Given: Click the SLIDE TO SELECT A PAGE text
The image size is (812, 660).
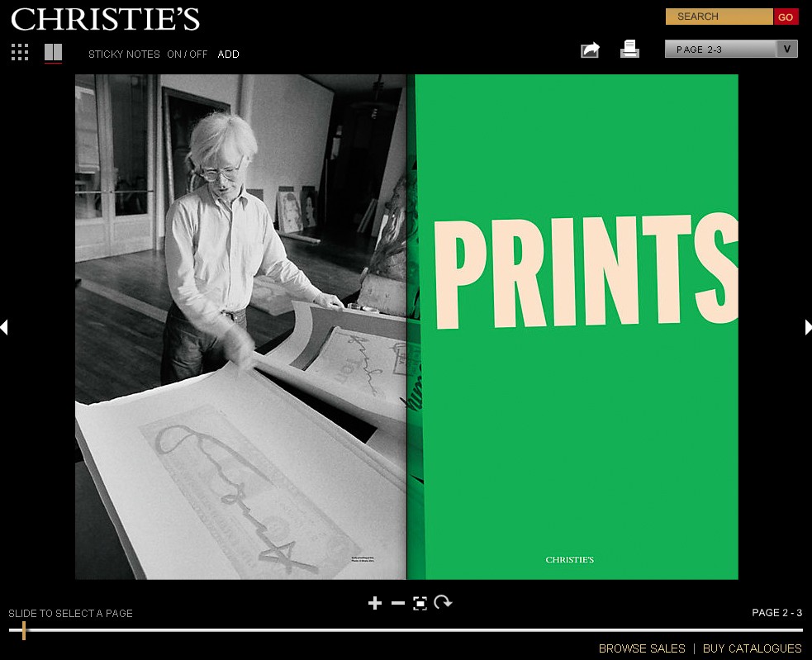Looking at the screenshot, I should [x=70, y=614].
